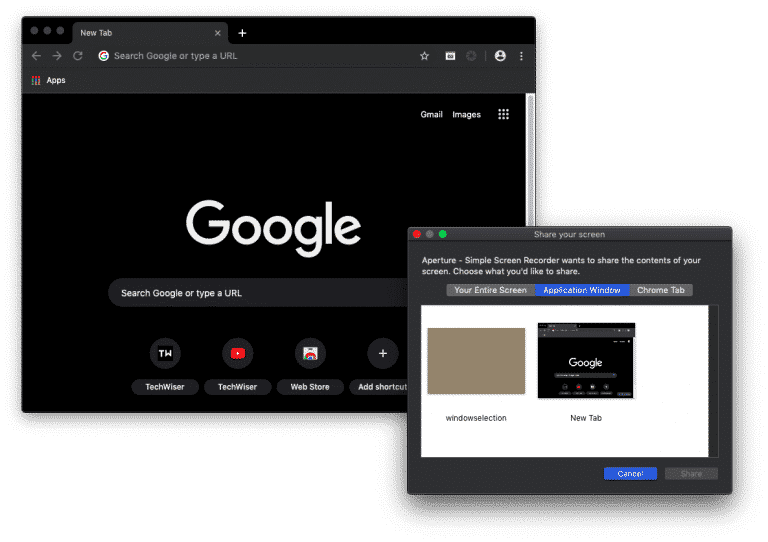The width and height of the screenshot is (768, 542).
Task: Open the Web Store shortcut
Action: point(310,353)
